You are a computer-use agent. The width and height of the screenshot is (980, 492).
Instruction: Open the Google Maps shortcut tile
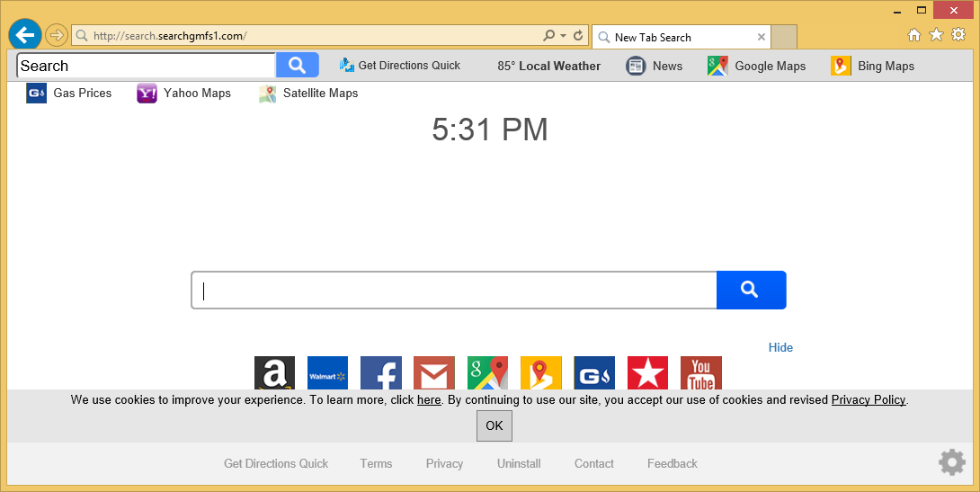click(487, 373)
